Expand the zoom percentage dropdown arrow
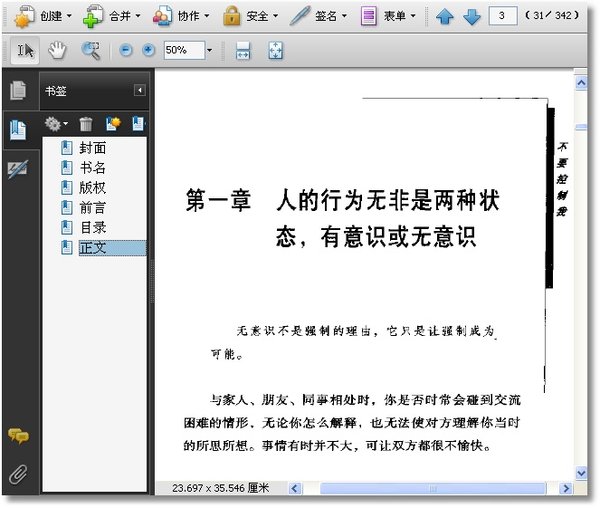The width and height of the screenshot is (600, 508). [210, 50]
